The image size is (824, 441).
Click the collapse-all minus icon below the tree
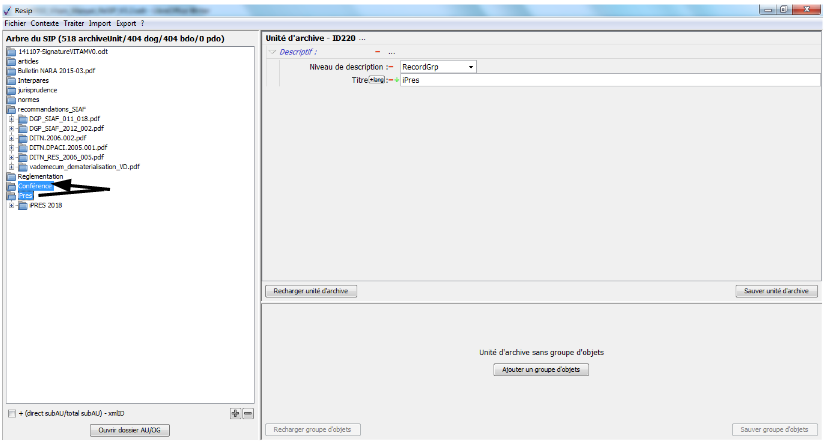pos(248,413)
